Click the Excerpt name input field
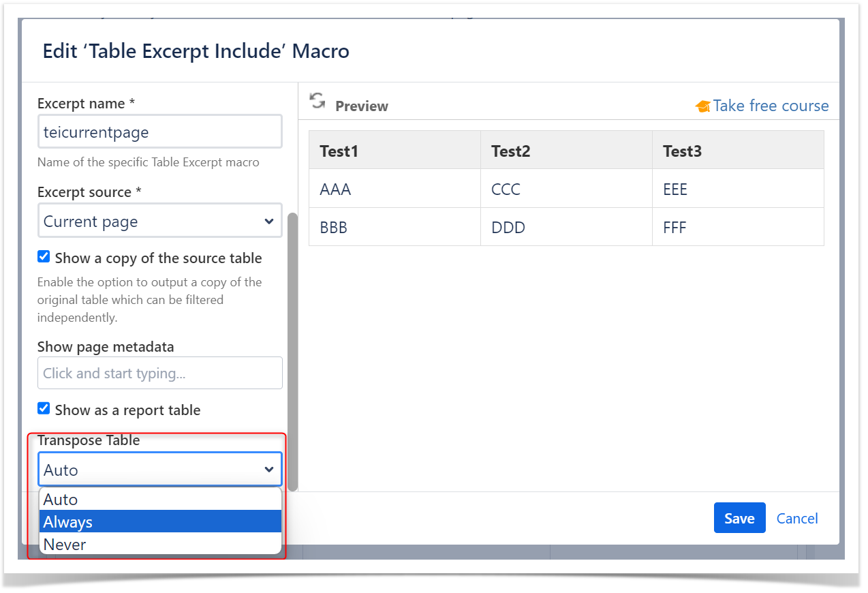The height and width of the screenshot is (593, 868). [x=159, y=132]
